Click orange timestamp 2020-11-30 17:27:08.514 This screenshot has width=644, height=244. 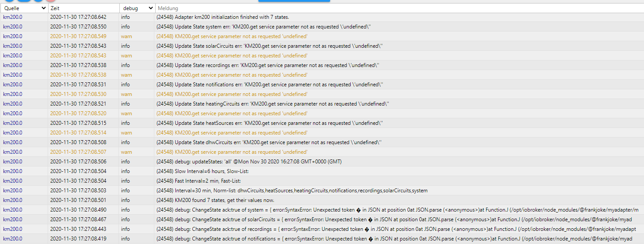point(78,133)
